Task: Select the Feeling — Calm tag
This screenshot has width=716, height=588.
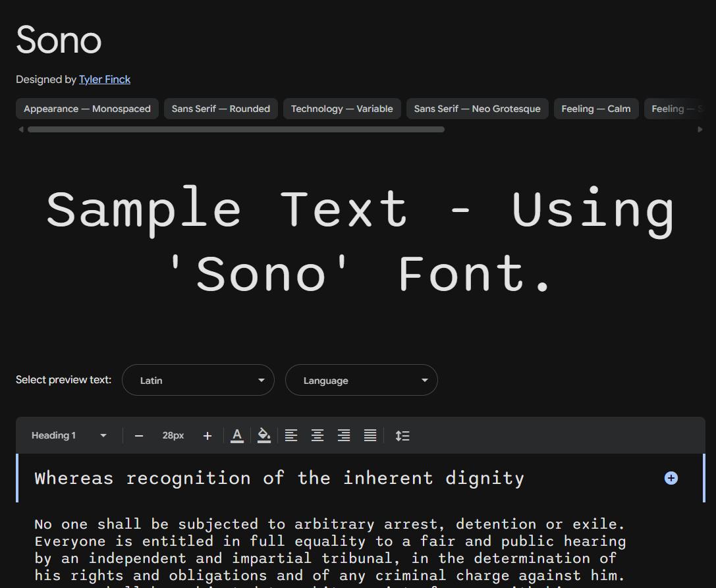Action: pos(596,109)
